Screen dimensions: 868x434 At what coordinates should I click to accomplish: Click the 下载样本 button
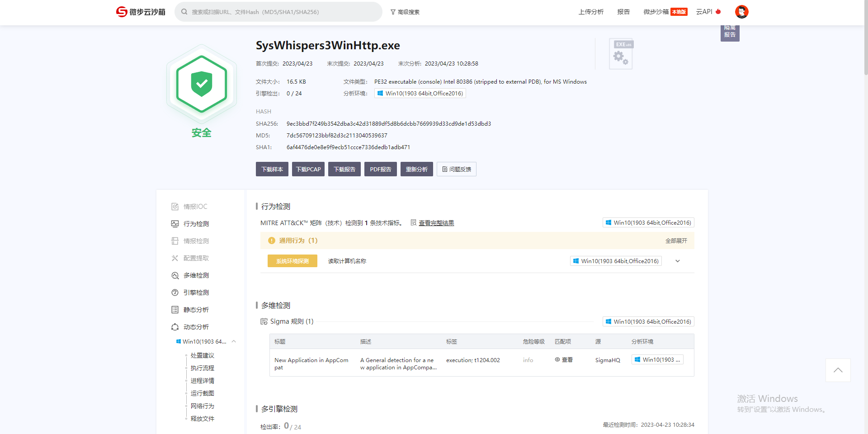point(272,169)
